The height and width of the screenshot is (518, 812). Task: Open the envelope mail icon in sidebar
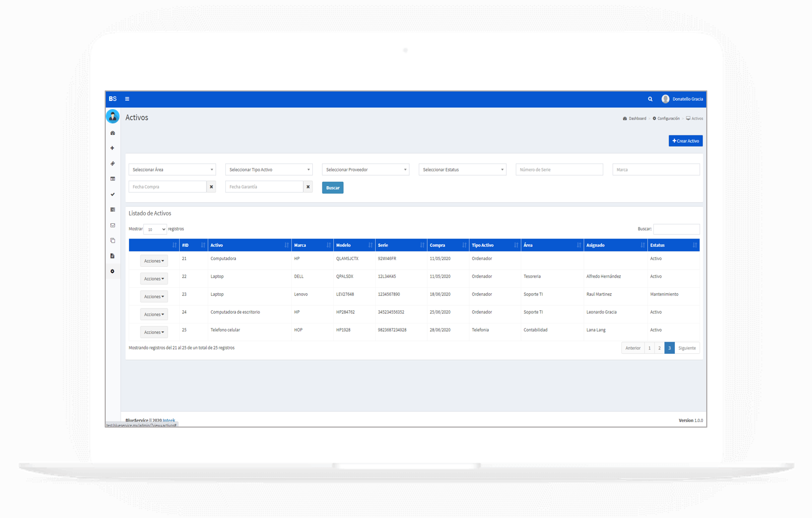click(x=113, y=225)
